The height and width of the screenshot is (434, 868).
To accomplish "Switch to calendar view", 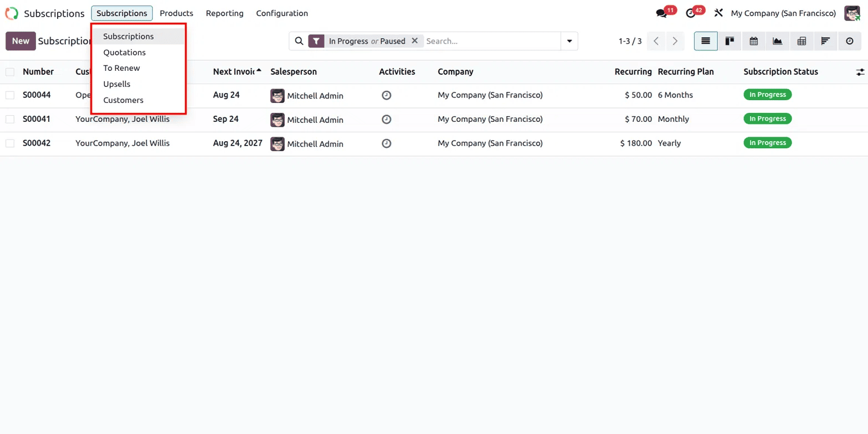I will pos(753,41).
